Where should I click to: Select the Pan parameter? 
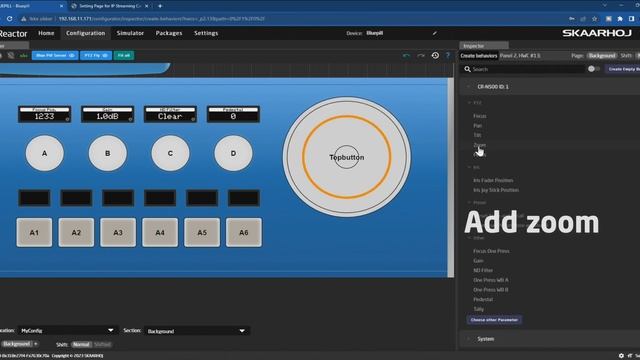coord(478,126)
